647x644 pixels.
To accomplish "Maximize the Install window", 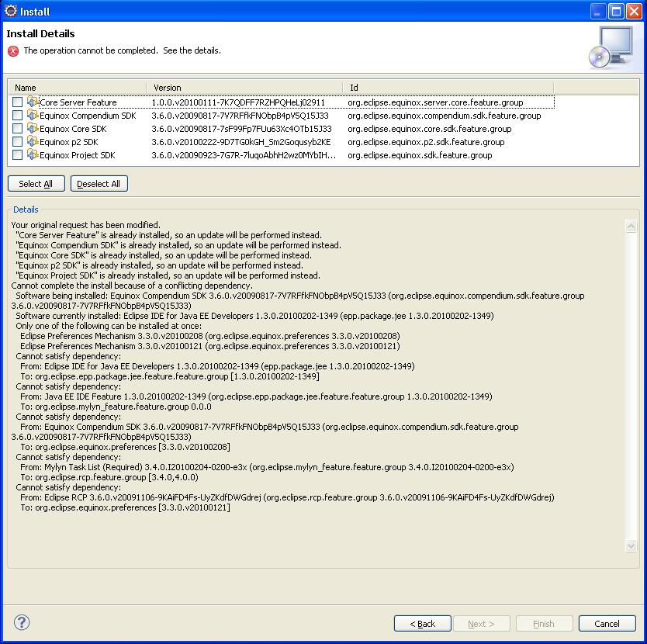I will [x=616, y=11].
